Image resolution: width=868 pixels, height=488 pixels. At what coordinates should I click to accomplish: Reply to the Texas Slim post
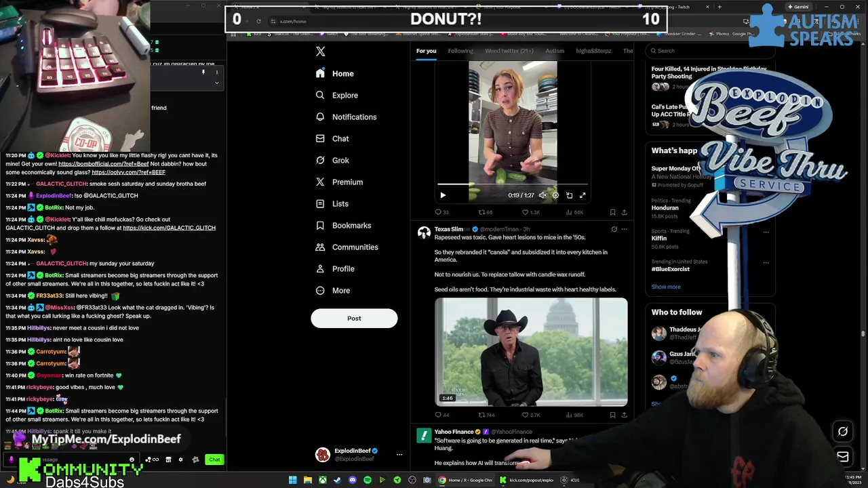[443, 415]
